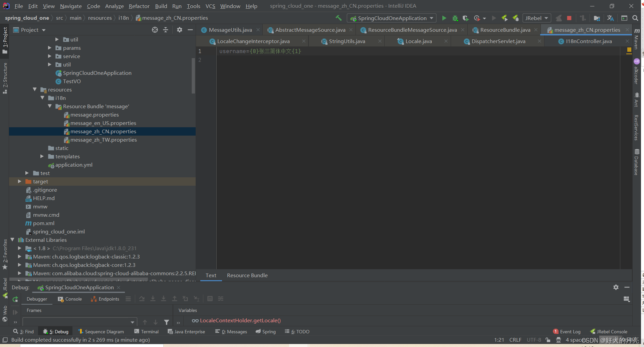Open Sequence Diagram tool window
The height and width of the screenshot is (347, 644).
click(101, 332)
